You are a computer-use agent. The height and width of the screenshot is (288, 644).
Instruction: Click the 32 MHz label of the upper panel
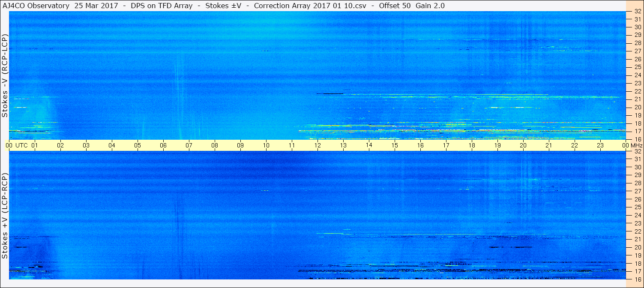pos(638,11)
